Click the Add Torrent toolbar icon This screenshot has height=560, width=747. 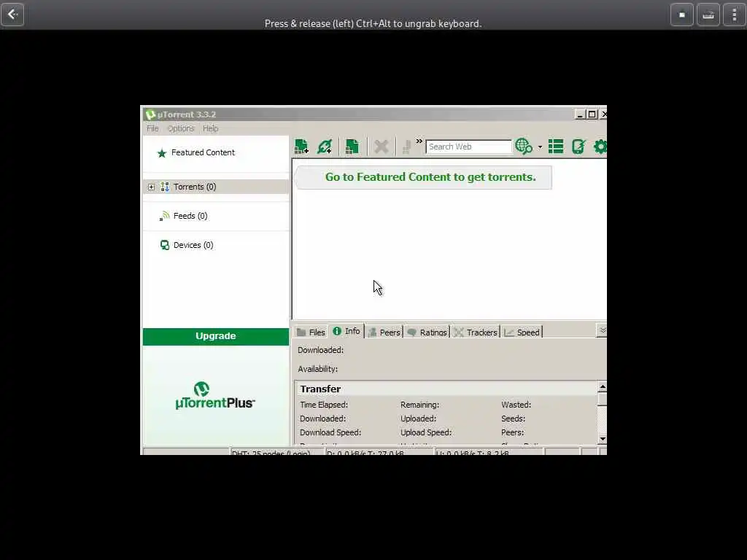point(301,147)
